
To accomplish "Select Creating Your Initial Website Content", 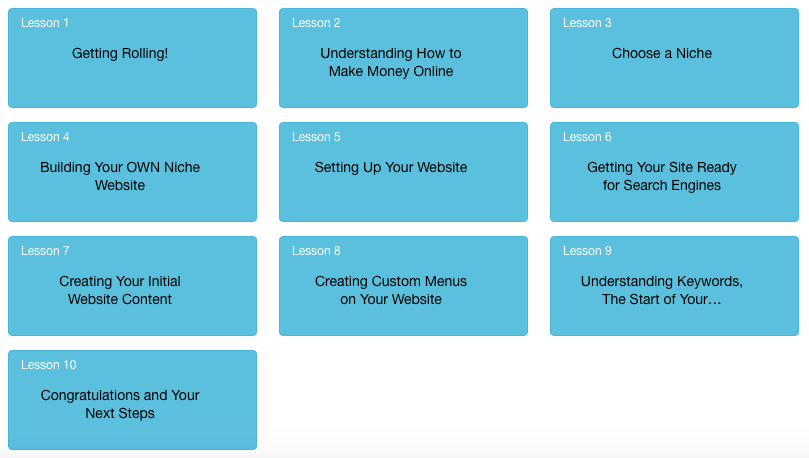I will (132, 286).
